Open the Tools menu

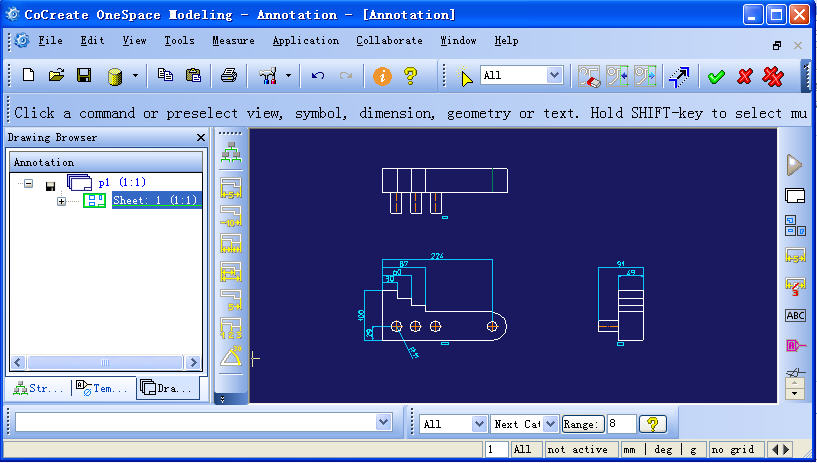pyautogui.click(x=179, y=41)
